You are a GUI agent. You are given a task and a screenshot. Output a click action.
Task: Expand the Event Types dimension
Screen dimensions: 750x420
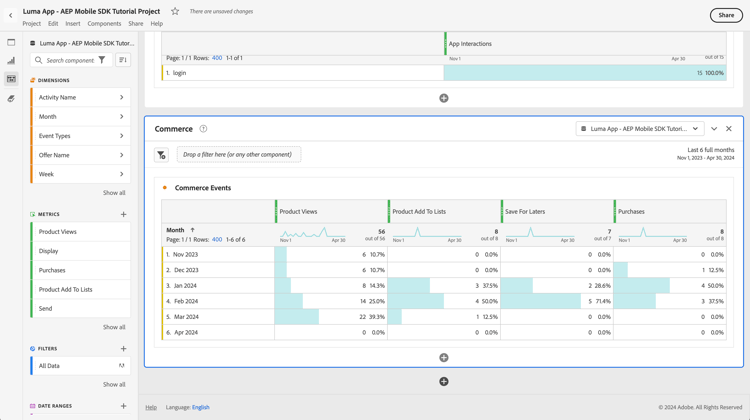coord(122,136)
